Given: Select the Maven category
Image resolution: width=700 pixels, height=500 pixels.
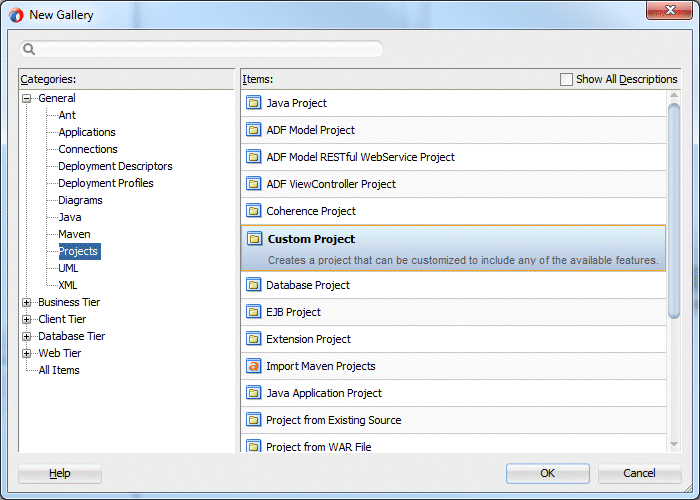Looking at the screenshot, I should point(74,234).
